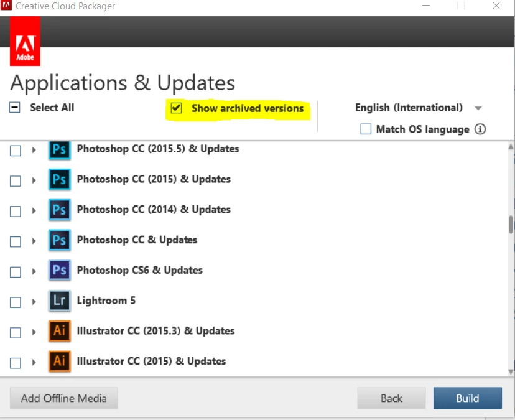
Task: Check Illustrator CC (2015.3) & Updates
Action: pos(16,333)
